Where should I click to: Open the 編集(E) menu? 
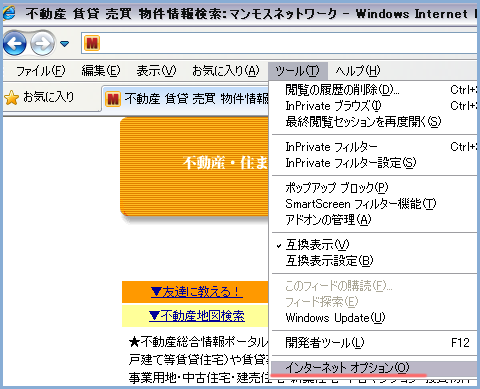tap(101, 71)
